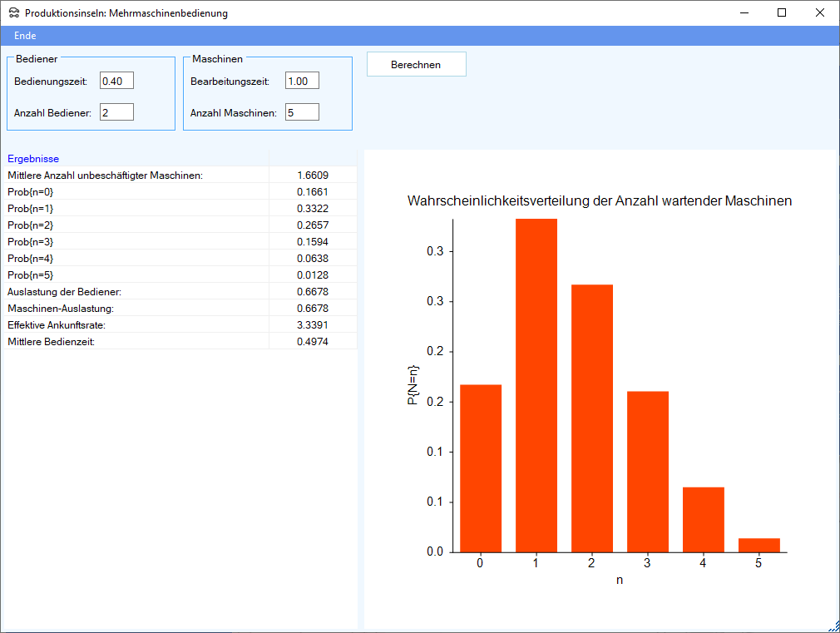
Task: Click the Bedienungszeit input field
Action: tap(116, 82)
